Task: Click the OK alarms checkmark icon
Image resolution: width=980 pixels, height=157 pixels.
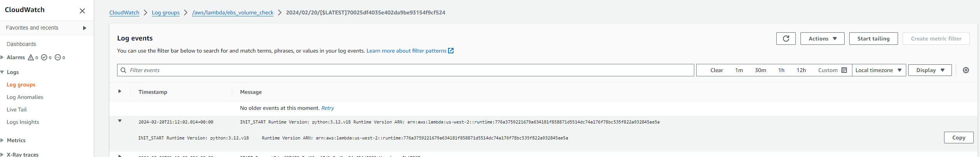Action: 44,57
